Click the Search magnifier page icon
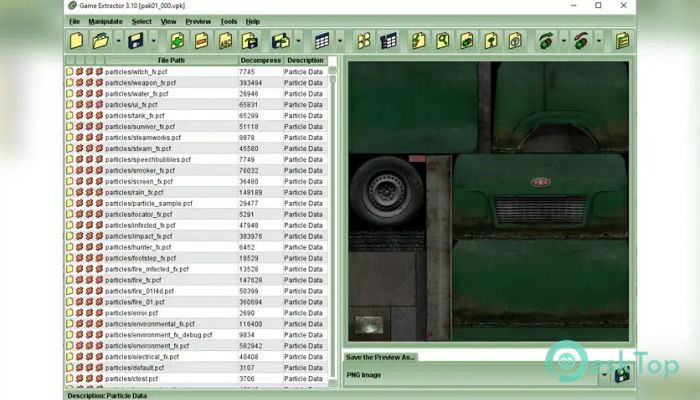Screen dimensions: 700x400 pos(443,41)
